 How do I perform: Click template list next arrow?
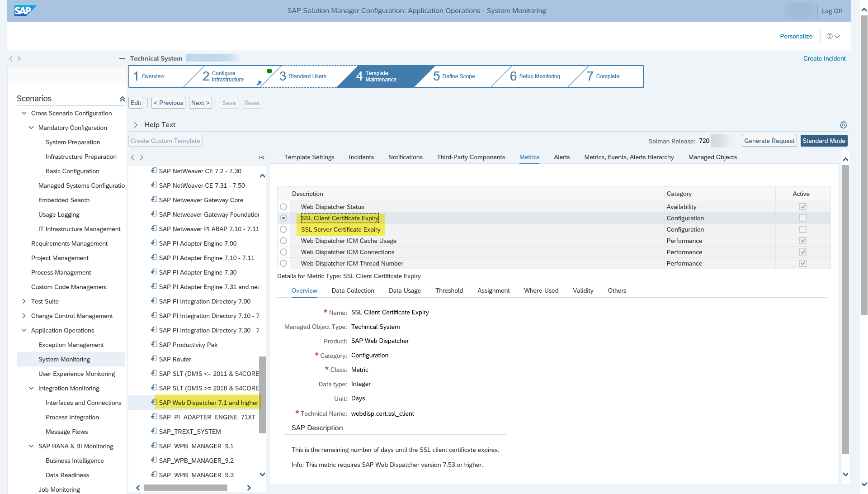tap(142, 157)
